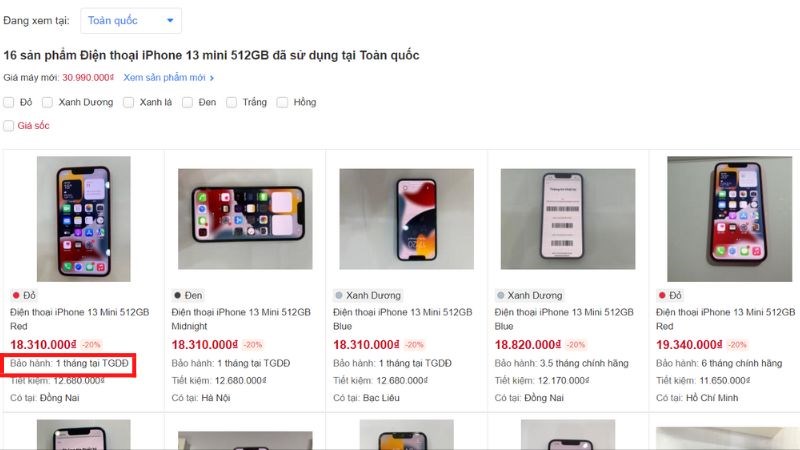The width and height of the screenshot is (800, 450).
Task: Tick the Đỏ color filter checkbox
Action: (9, 102)
